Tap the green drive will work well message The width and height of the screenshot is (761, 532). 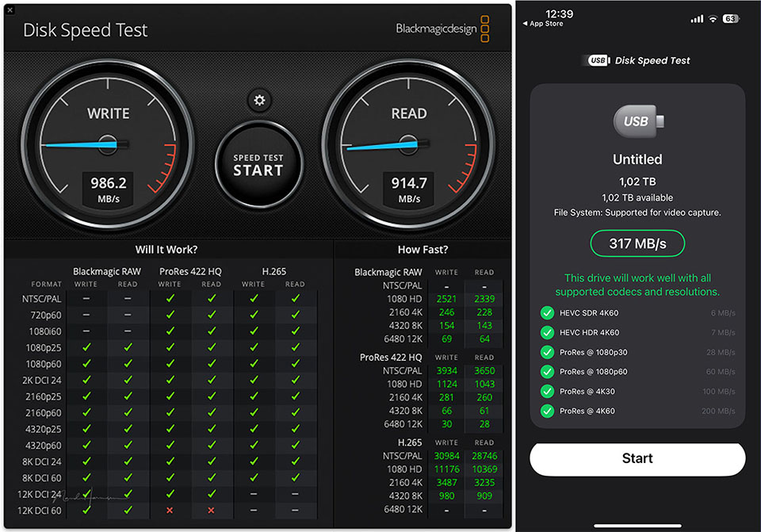(x=637, y=285)
